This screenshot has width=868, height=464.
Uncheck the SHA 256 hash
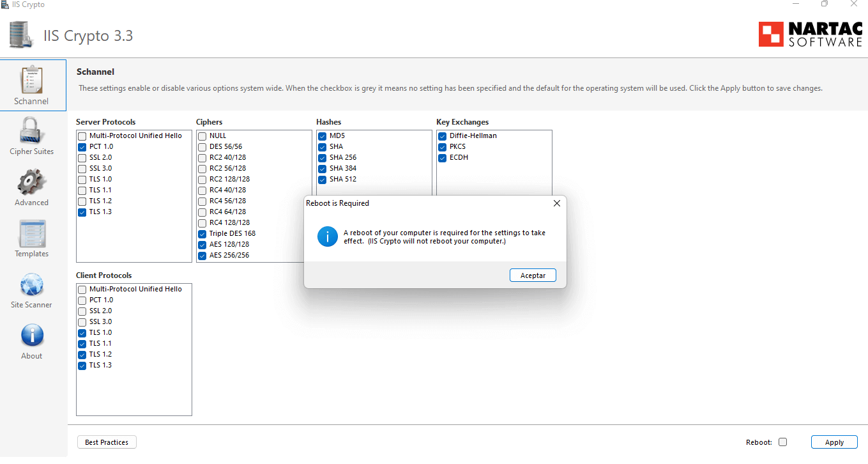322,158
